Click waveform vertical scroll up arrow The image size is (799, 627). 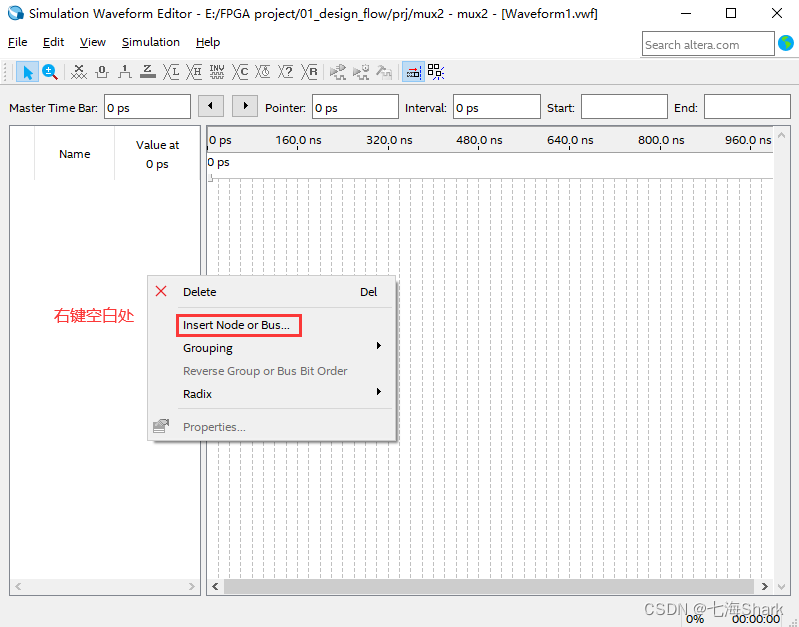[x=782, y=135]
